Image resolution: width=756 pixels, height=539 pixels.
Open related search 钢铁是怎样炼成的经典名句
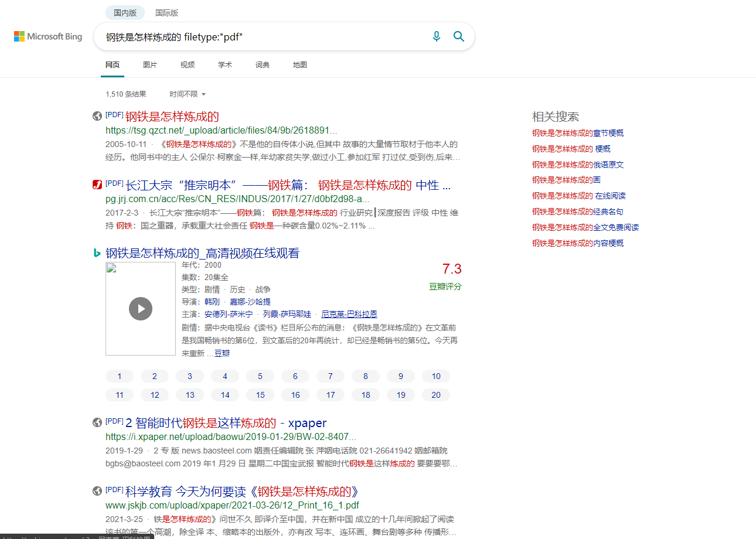coord(578,211)
